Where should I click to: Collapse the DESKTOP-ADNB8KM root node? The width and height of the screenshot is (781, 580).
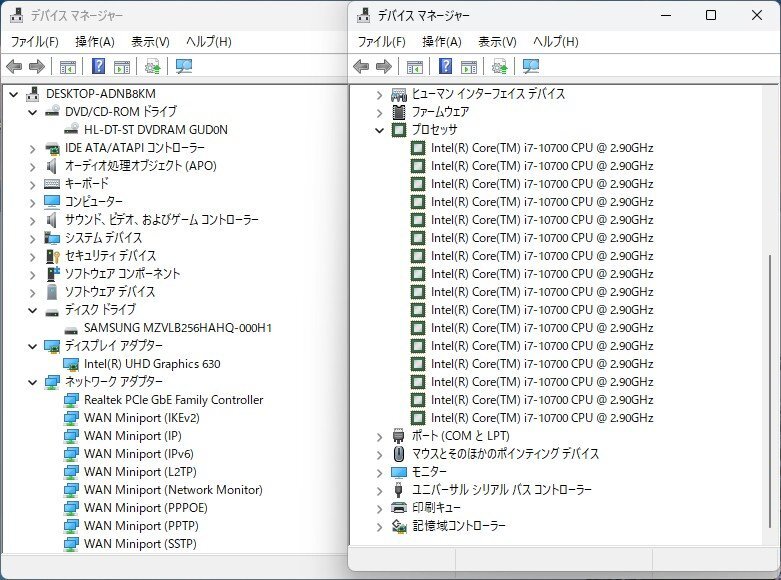[14, 94]
